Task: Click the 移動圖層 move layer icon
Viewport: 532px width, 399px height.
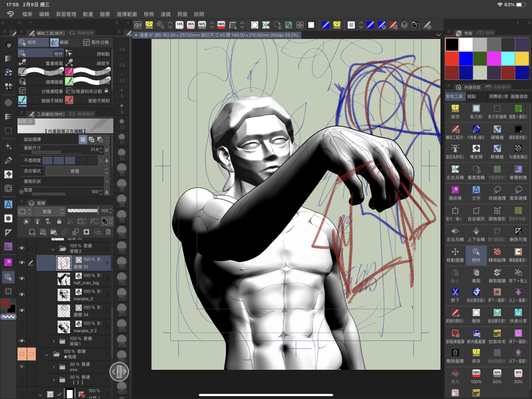Action: 455,251
